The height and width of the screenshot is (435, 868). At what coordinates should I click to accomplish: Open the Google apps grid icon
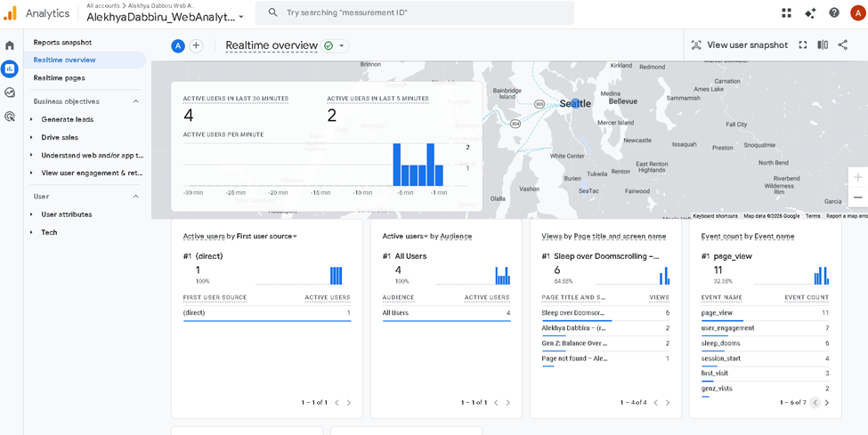786,12
